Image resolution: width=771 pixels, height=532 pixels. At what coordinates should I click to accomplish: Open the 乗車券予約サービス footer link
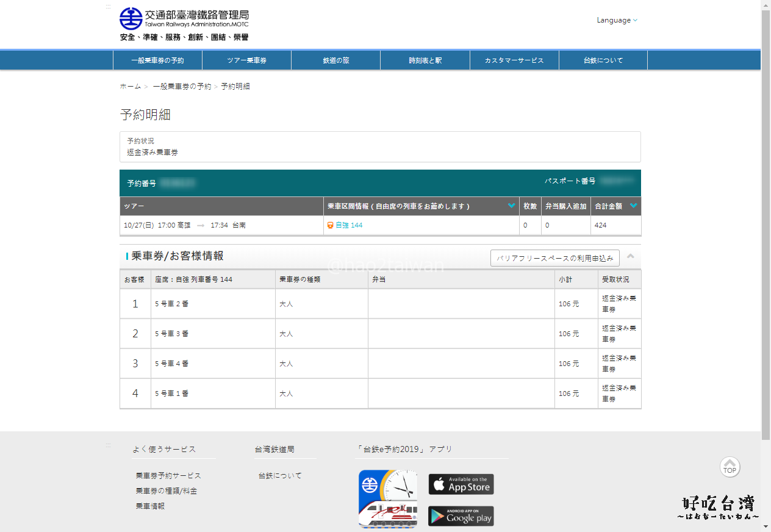(x=168, y=475)
